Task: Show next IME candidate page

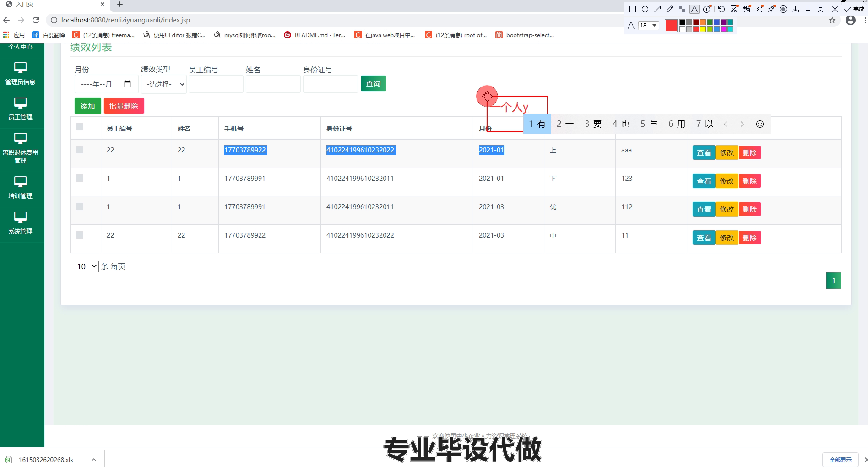Action: [742, 124]
